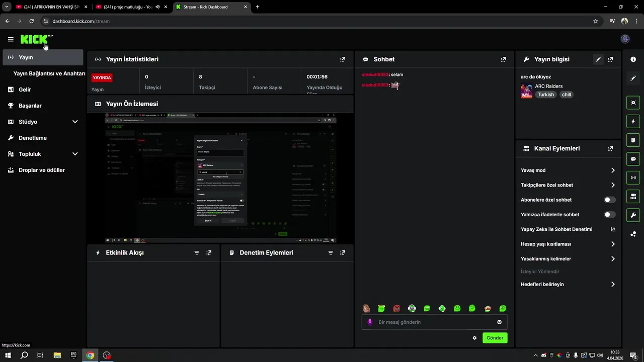Open Epic Games from the taskbar
Viewport: 644px width, 362px height.
(73, 355)
